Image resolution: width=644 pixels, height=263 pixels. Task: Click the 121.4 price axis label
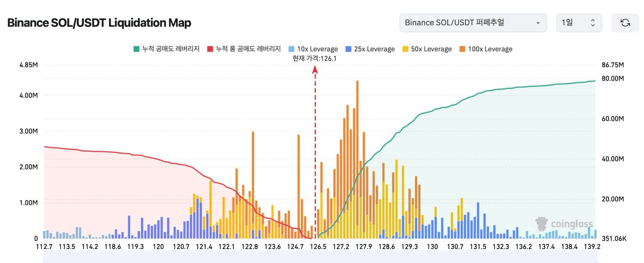pyautogui.click(x=204, y=246)
